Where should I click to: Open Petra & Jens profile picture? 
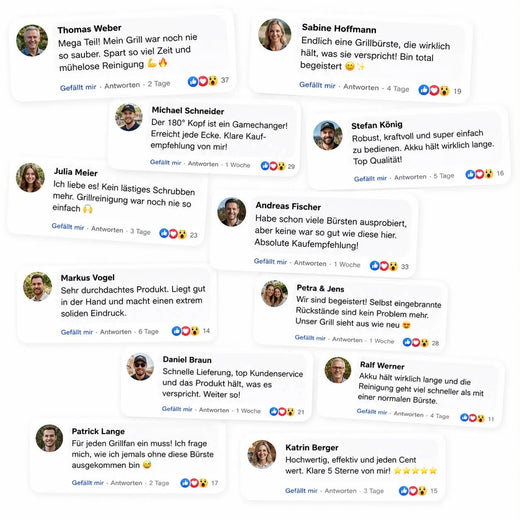coord(274,293)
